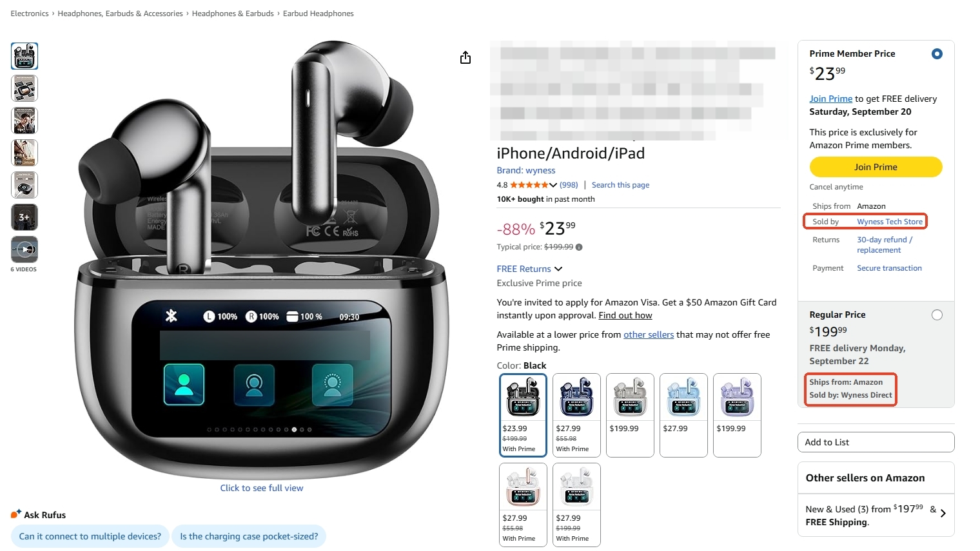Expand the 4.8 rating dropdown chevron
980x551 pixels.
553,185
